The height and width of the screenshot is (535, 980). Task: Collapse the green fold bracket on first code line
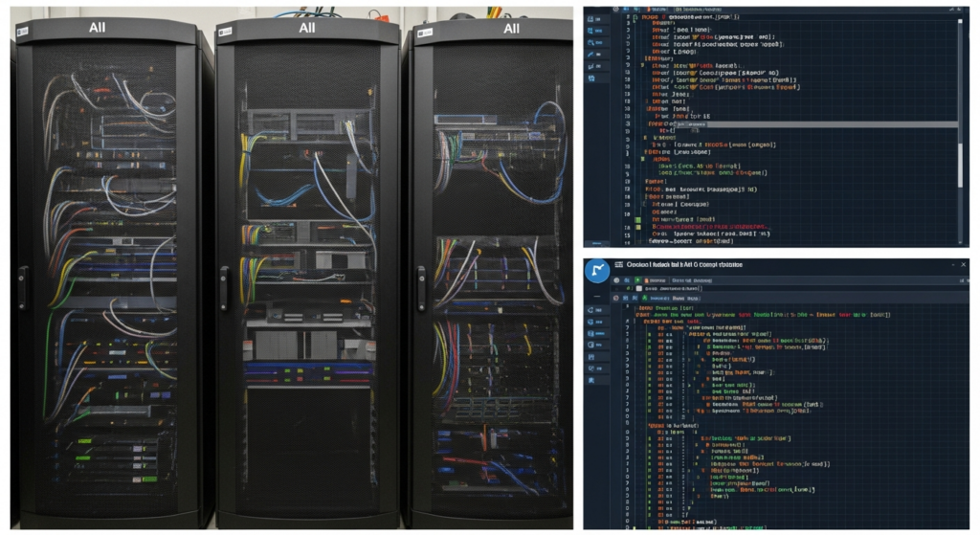tap(635, 18)
